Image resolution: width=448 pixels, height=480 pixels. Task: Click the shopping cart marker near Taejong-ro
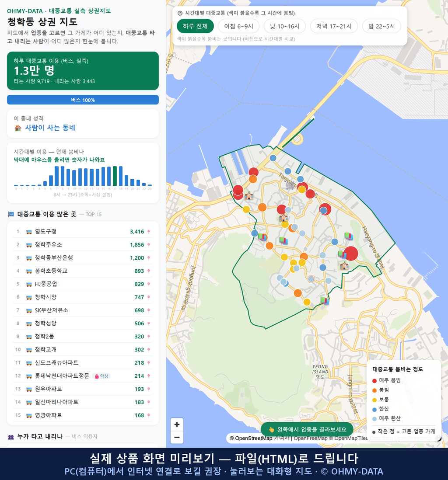[290, 185]
